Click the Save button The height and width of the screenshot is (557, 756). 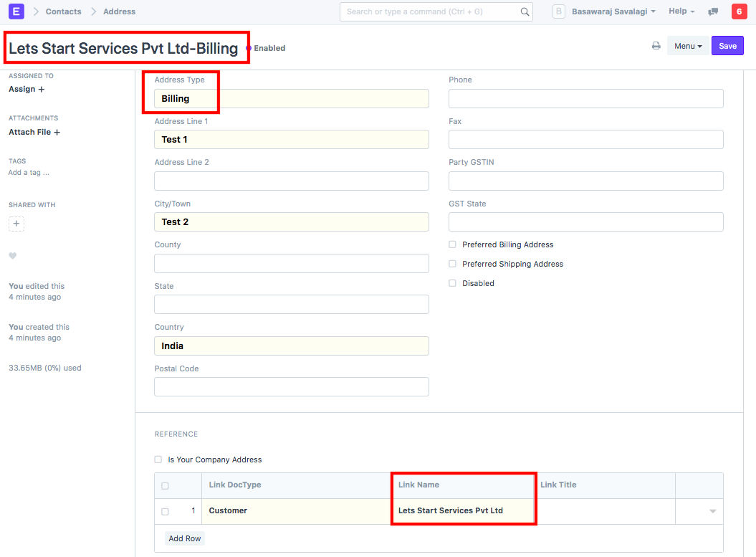pyautogui.click(x=727, y=46)
